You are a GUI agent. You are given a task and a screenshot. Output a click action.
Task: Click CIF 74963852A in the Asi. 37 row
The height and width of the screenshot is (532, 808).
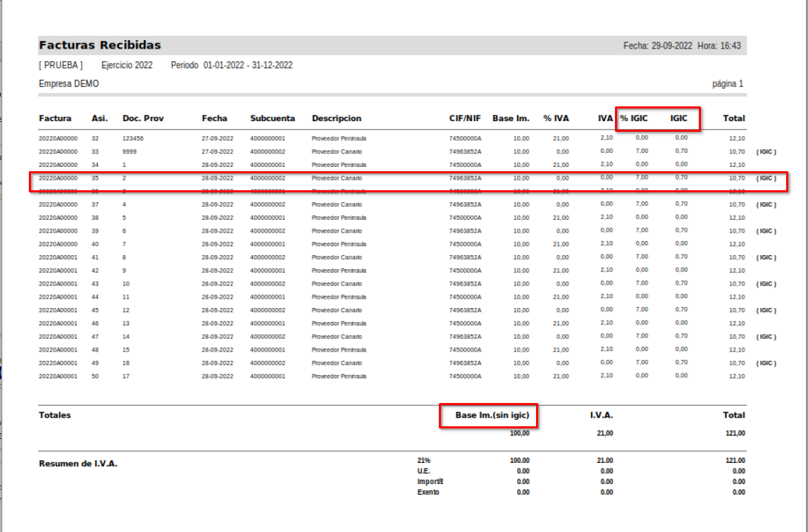tap(466, 204)
